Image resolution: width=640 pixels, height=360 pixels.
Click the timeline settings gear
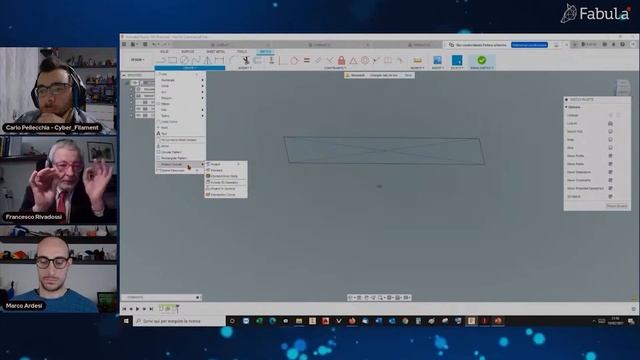click(633, 309)
